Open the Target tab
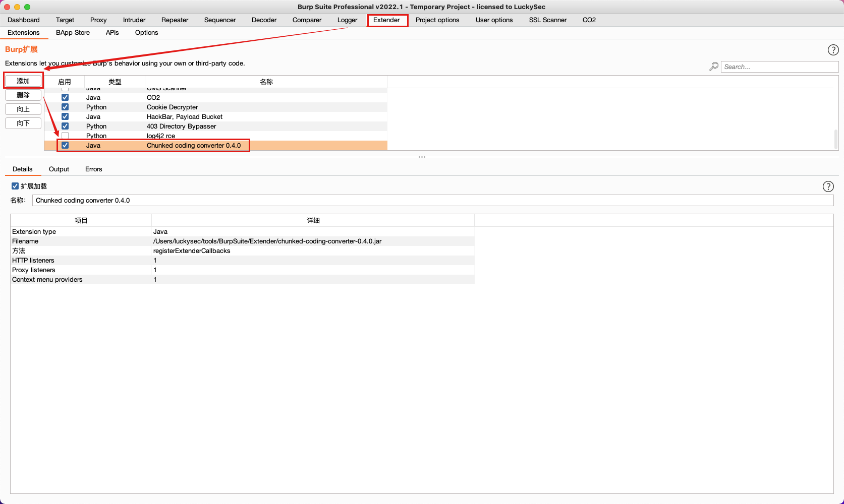 tap(65, 20)
